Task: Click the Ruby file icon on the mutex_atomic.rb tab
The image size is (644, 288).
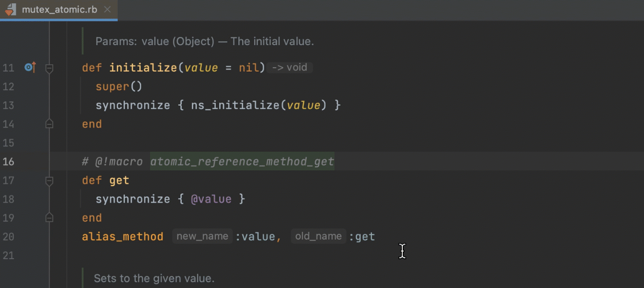Action: (x=11, y=10)
